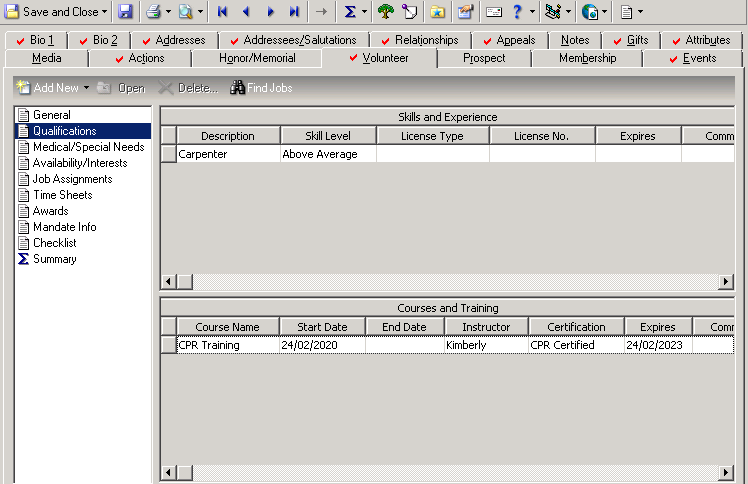Go to previous record arrow
The height and width of the screenshot is (484, 748).
(246, 11)
